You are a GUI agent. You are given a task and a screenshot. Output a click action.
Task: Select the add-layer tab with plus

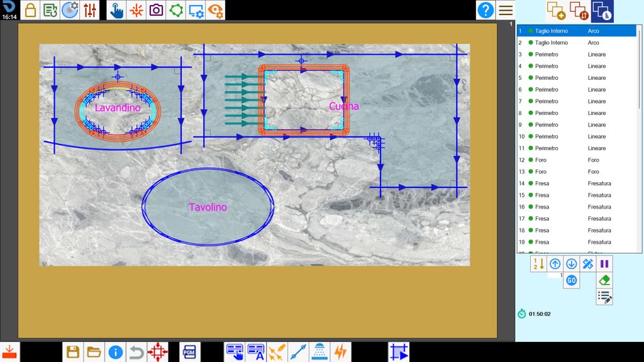coord(557,11)
